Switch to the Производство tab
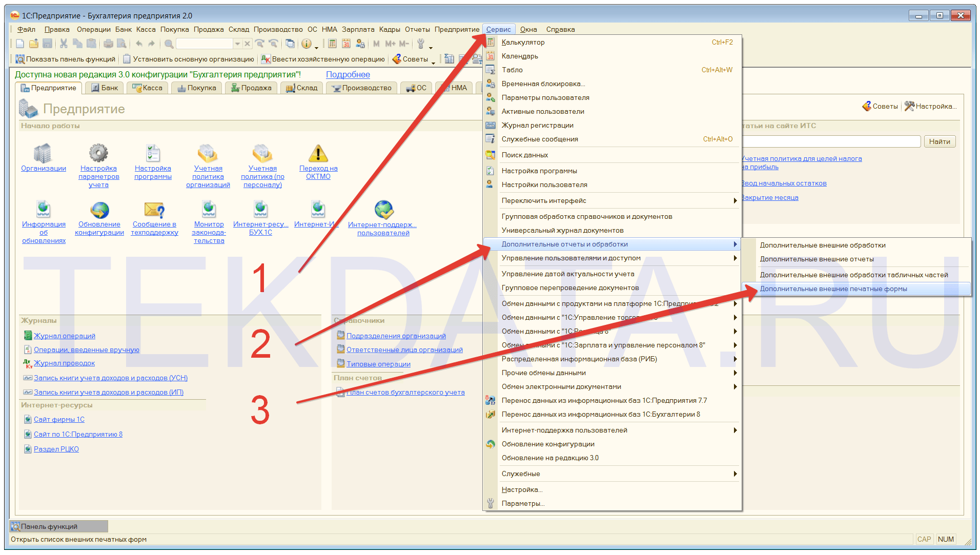Screen dimensions: 980x555 coord(362,88)
